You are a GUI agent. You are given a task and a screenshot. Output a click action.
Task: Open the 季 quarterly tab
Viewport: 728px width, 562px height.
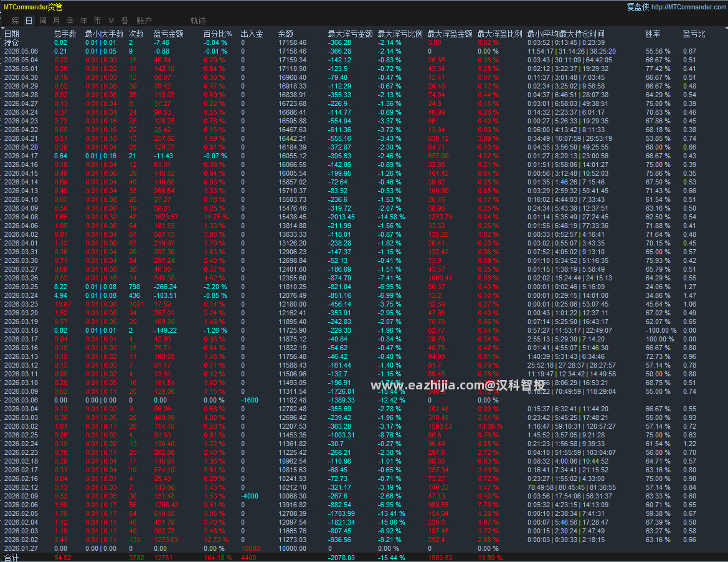point(70,21)
